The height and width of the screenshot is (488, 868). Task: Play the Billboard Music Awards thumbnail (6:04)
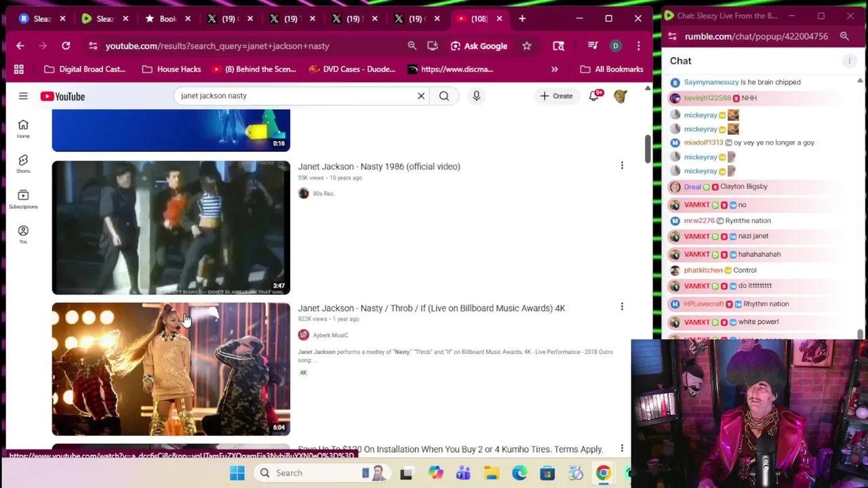[x=171, y=369]
